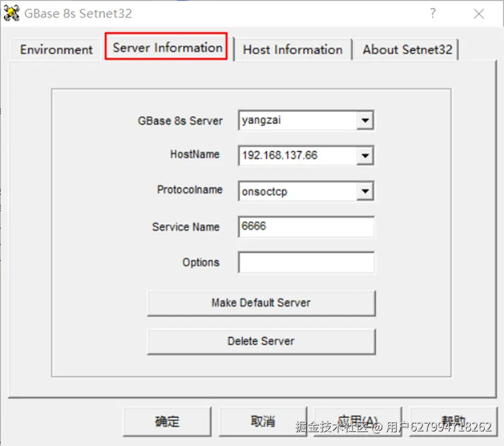Confirm with the 确定 button

click(x=167, y=421)
